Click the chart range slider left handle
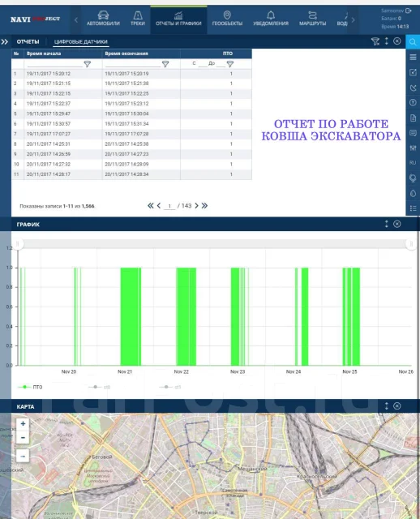The height and width of the screenshot is (519, 420). (18, 244)
